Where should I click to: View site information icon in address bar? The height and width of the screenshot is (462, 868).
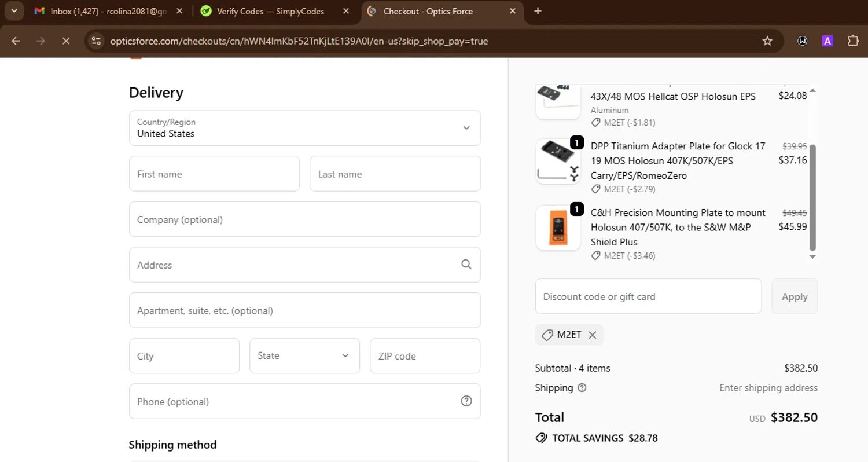tap(97, 41)
